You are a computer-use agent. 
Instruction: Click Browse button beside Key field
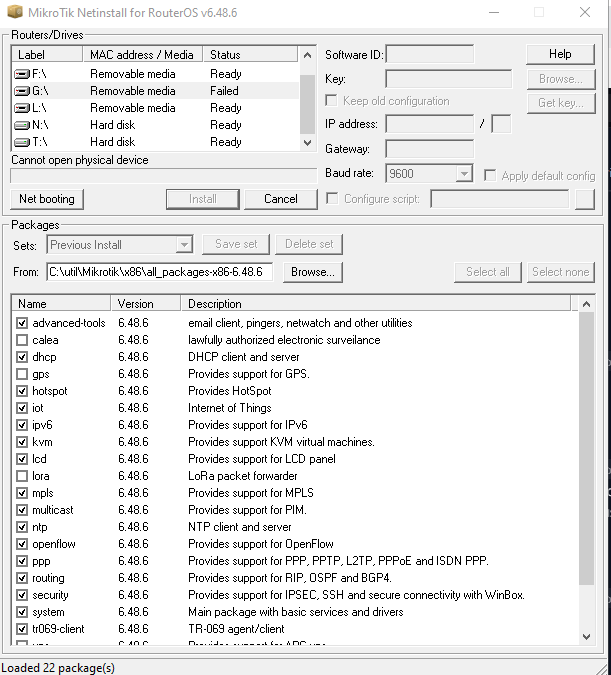click(x=561, y=79)
